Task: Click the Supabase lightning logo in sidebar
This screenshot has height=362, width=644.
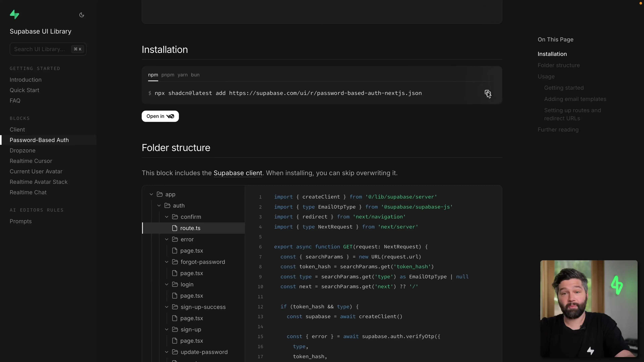Action: click(x=14, y=14)
